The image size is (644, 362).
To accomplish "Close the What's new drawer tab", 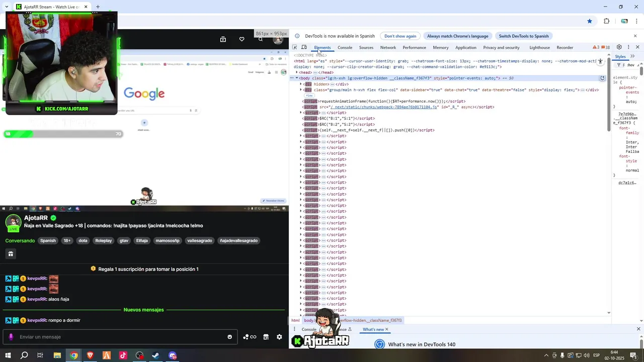I will pos(387,329).
